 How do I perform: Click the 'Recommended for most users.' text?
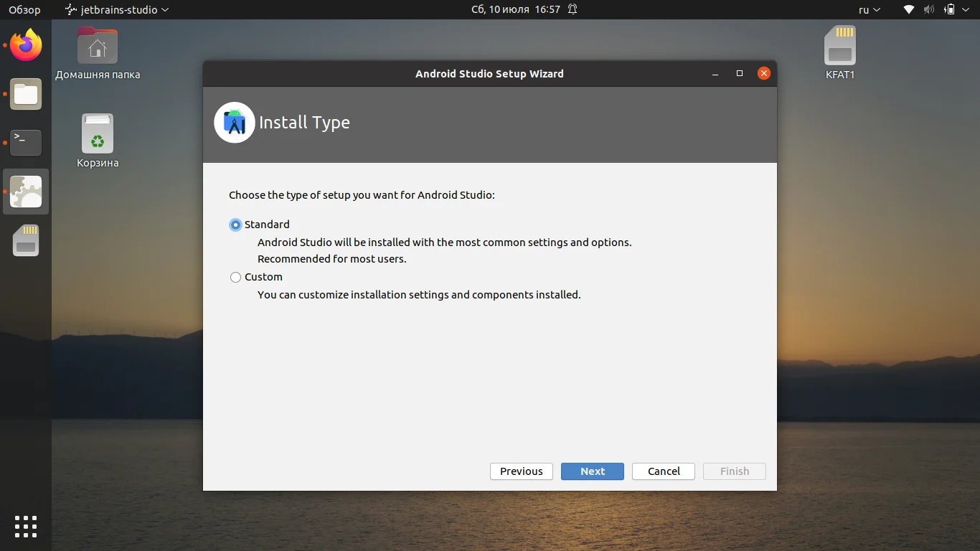332,259
